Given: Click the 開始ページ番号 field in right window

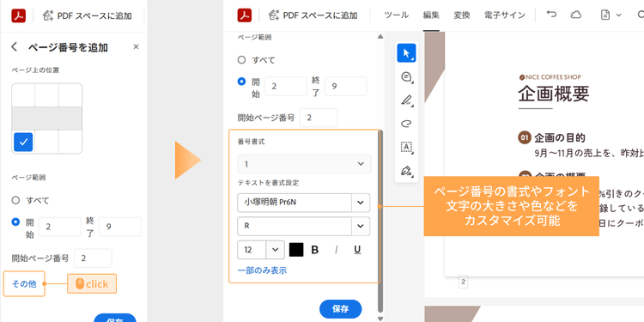Looking at the screenshot, I should point(319,118).
